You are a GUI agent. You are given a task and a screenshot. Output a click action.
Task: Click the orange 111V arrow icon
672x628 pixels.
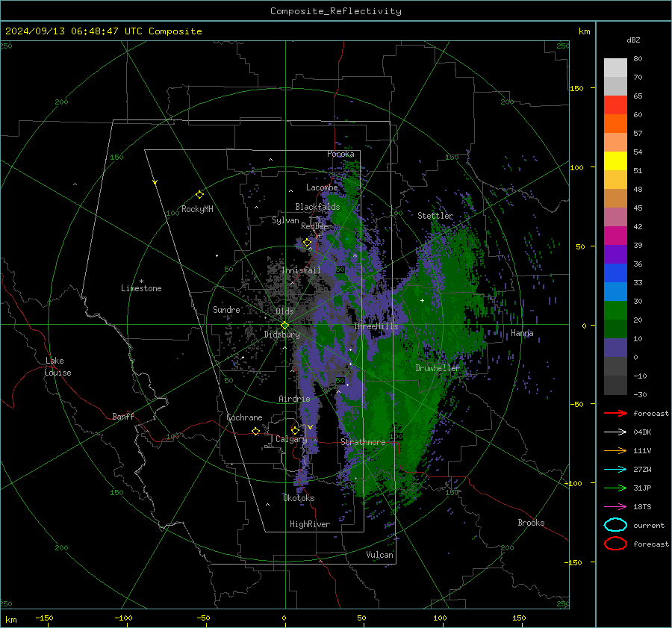tap(615, 450)
